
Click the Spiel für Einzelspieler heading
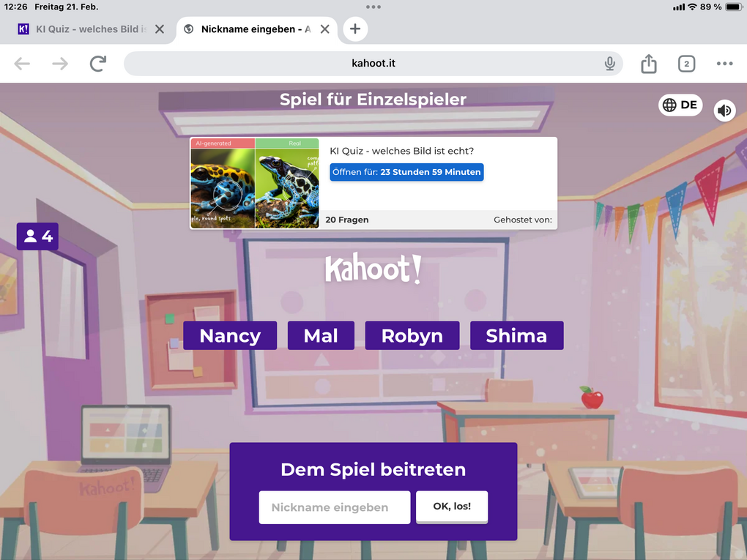[x=373, y=100]
